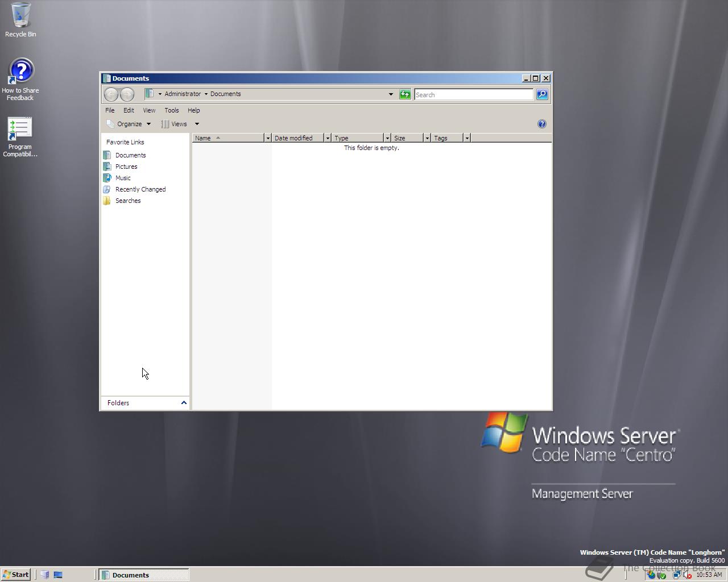Open the Recycle Bin desktop icon
Screen dimensions: 728x582
pos(20,20)
